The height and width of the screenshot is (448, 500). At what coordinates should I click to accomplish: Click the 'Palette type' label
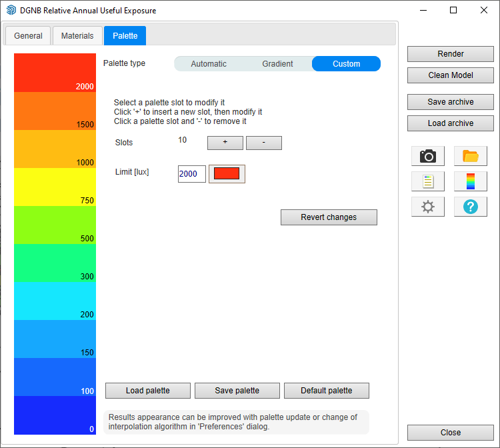coord(124,63)
